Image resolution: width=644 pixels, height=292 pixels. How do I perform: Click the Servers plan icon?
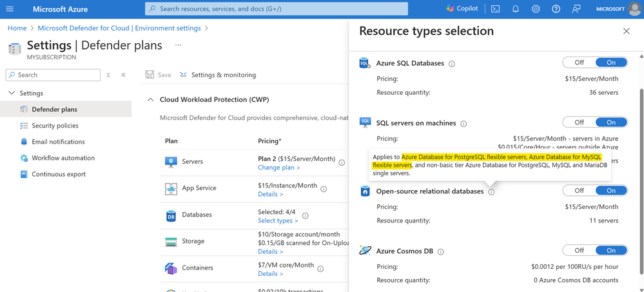coord(171,162)
